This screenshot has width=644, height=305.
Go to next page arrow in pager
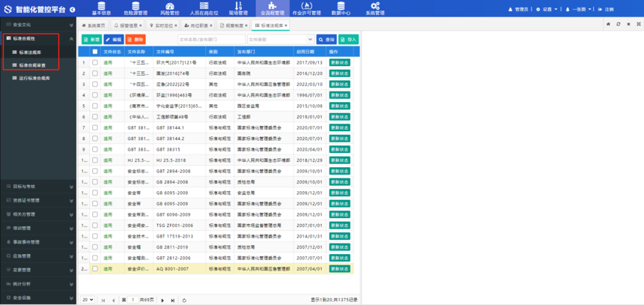[163, 300]
